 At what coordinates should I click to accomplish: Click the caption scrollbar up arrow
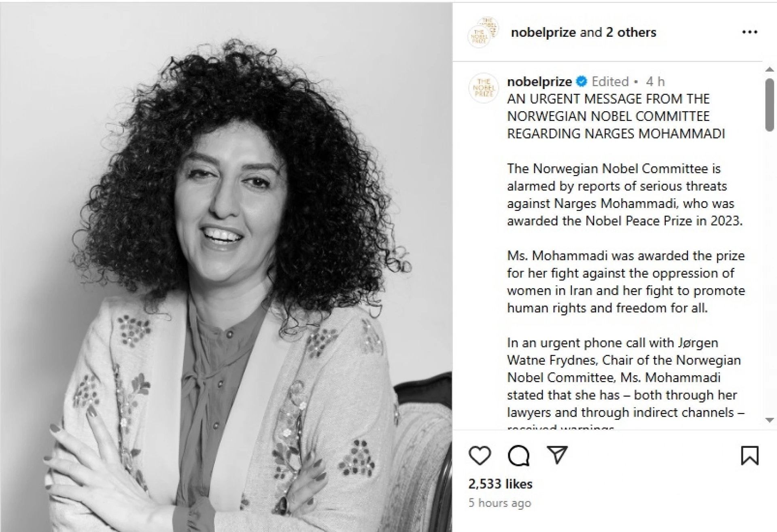(770, 70)
